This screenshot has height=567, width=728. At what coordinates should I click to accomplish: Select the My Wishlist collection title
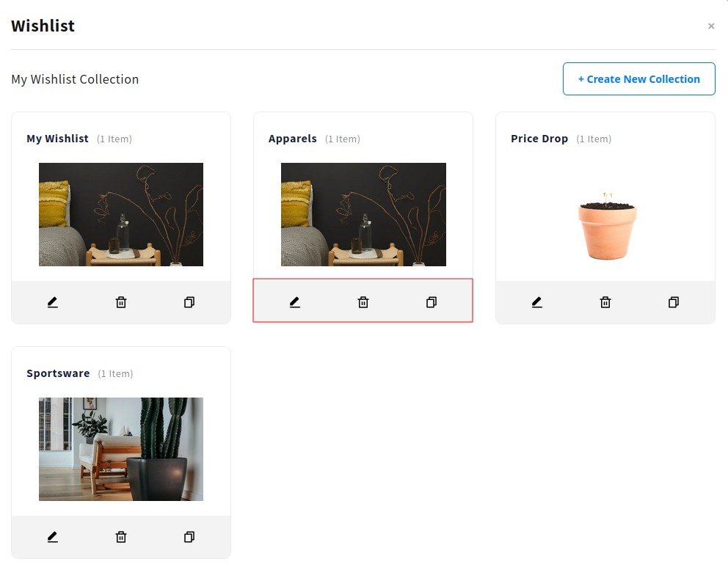(x=57, y=139)
